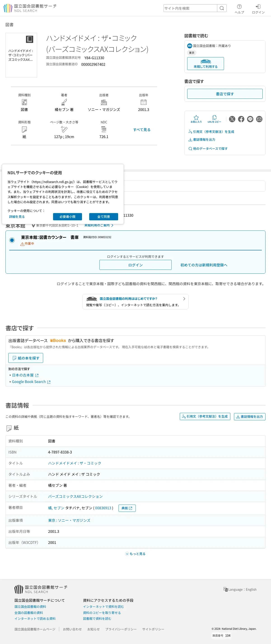This screenshot has width=271, height=644.
Task: Select the 東京本館:図書カウンター radio button
Action: click(x=12, y=240)
